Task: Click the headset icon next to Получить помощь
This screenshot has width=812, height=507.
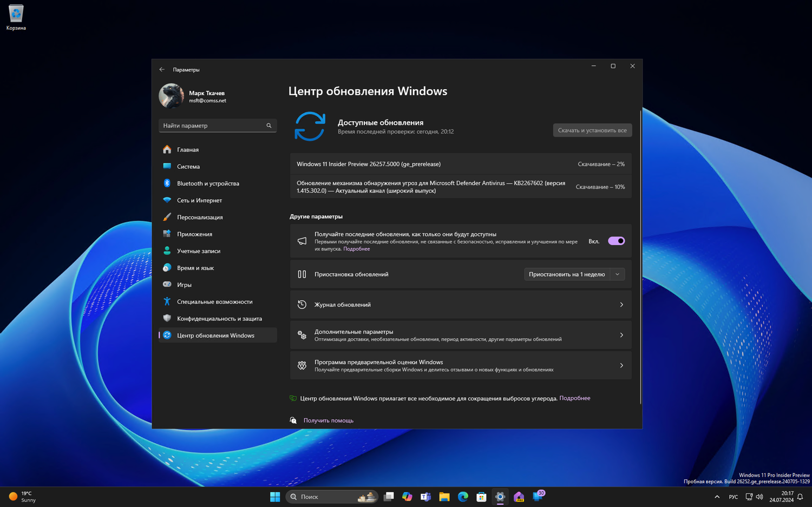Action: [293, 420]
